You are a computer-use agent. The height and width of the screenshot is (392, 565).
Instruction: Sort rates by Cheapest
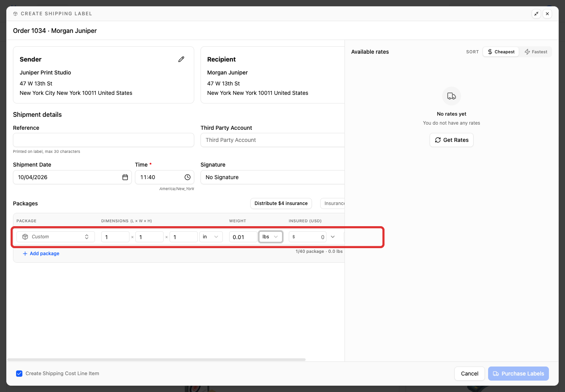[501, 52]
